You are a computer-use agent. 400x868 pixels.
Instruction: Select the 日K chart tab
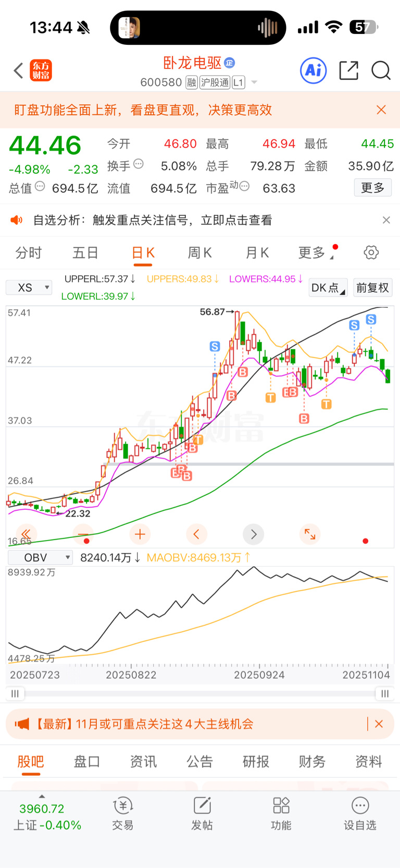[143, 253]
